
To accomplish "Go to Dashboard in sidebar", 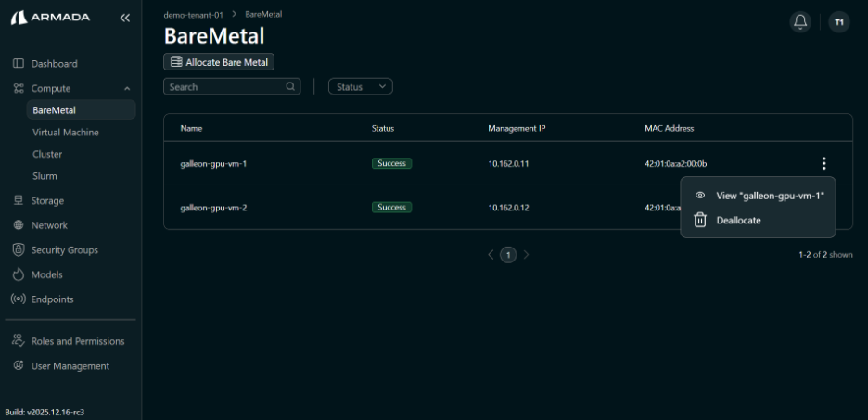I will point(54,64).
